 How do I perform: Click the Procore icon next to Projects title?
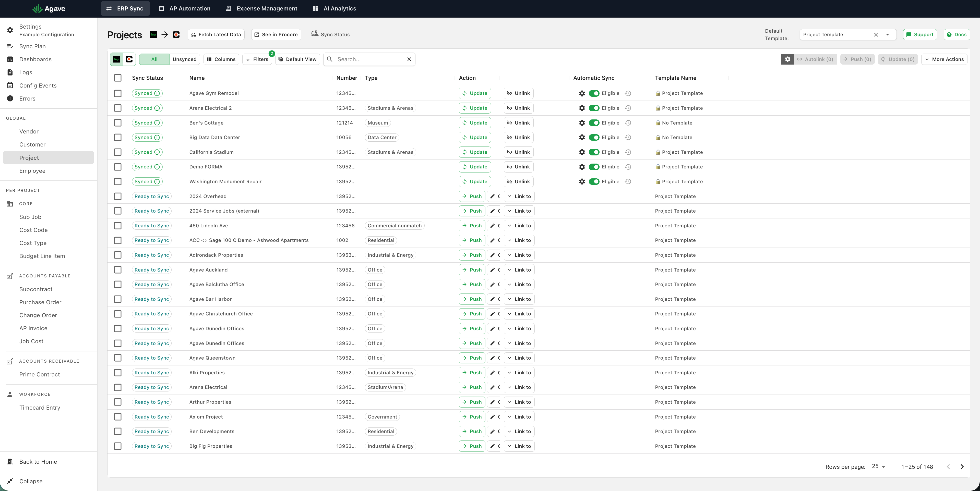[176, 35]
